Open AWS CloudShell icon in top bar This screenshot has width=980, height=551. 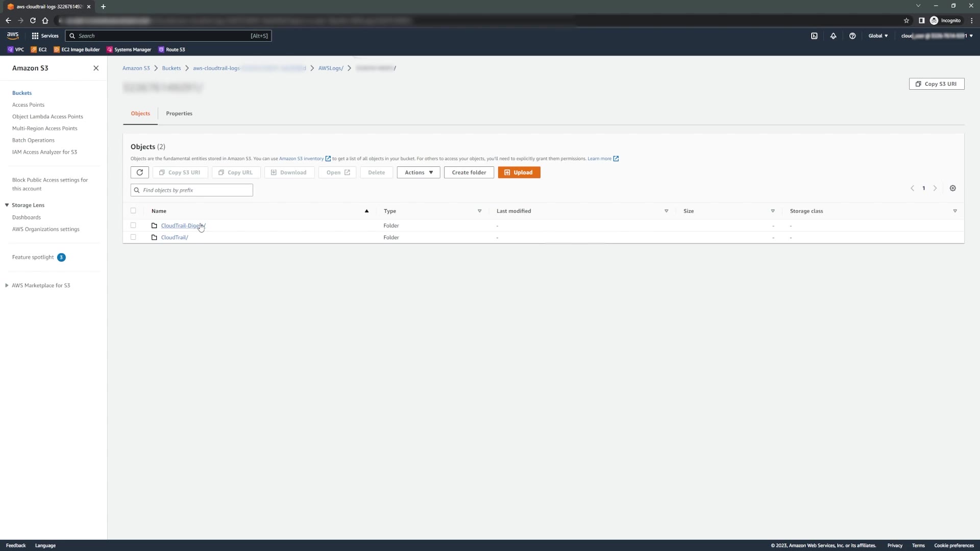point(814,36)
